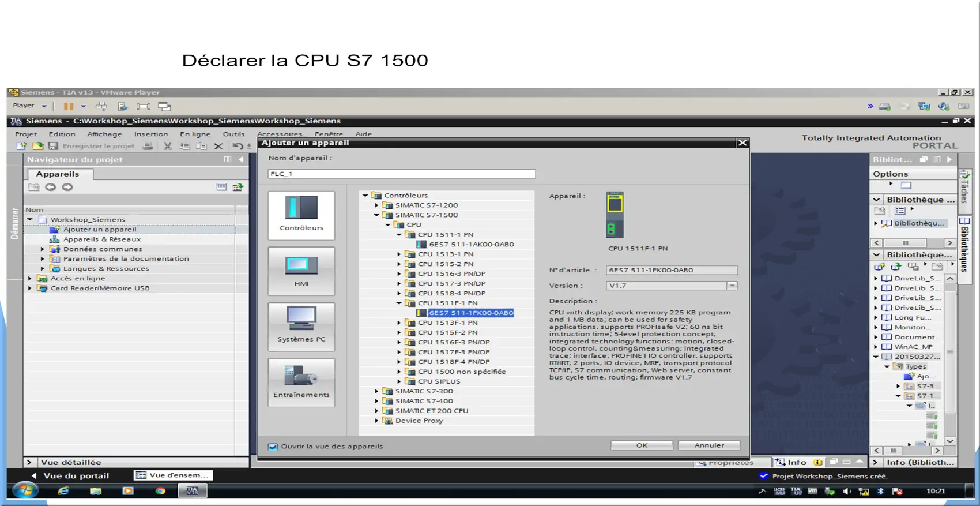Expand Données communes in project tree
Screen dimensions: 980x506
(42, 249)
